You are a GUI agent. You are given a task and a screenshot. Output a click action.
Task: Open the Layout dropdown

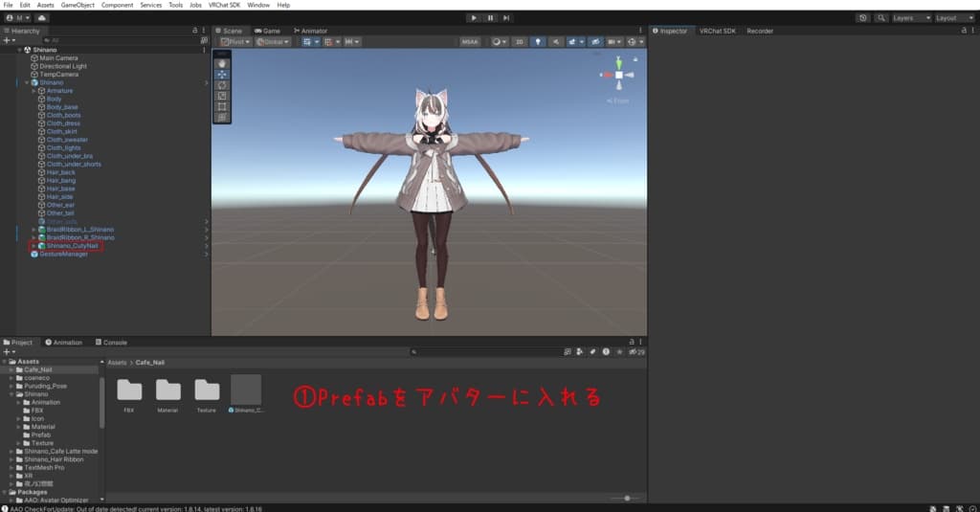pyautogui.click(x=955, y=18)
